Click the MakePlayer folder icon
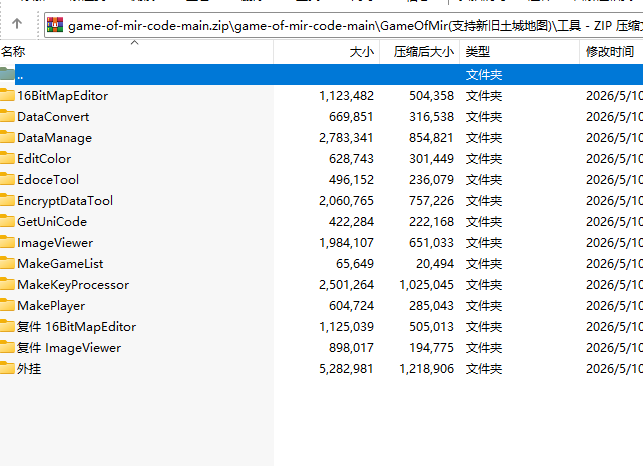The width and height of the screenshot is (643, 466). point(7,305)
